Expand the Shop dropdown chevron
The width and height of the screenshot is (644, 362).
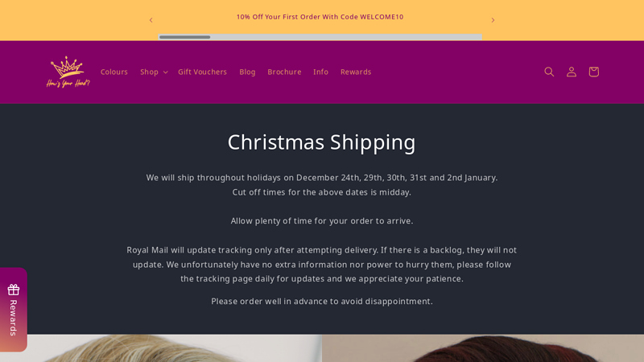166,72
